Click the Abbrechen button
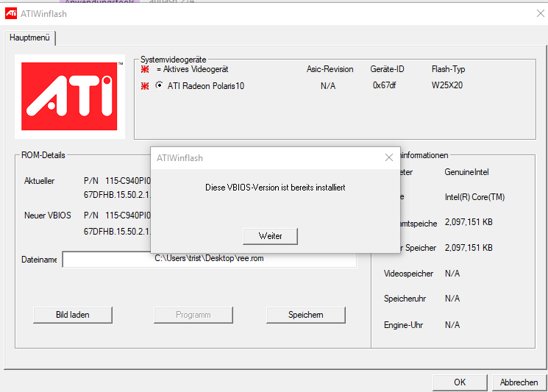This screenshot has height=392, width=548. pos(519,382)
